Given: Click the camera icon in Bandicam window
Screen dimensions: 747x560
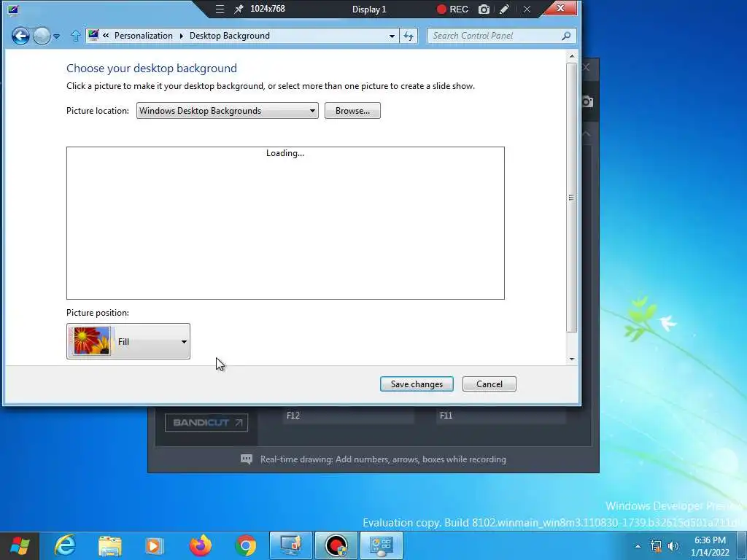Looking at the screenshot, I should (587, 101).
